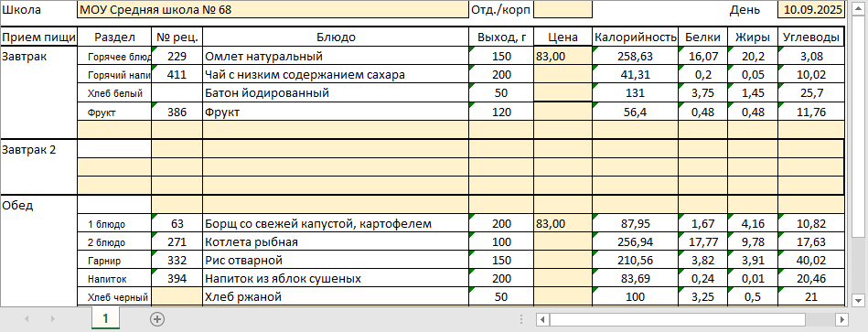
Task: Select the Школа label cell
Action: click(38, 9)
